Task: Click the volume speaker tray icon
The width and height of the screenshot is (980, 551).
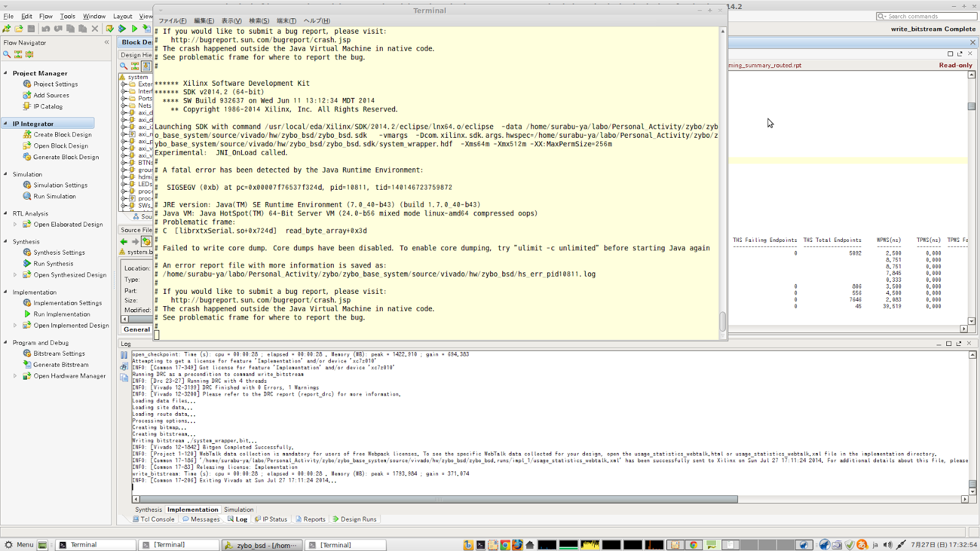Action: click(888, 545)
